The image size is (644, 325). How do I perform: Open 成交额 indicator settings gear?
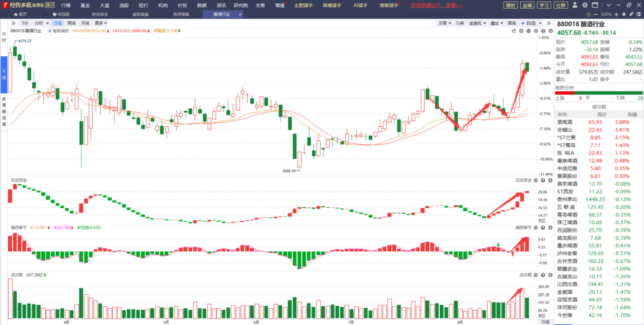point(536,275)
